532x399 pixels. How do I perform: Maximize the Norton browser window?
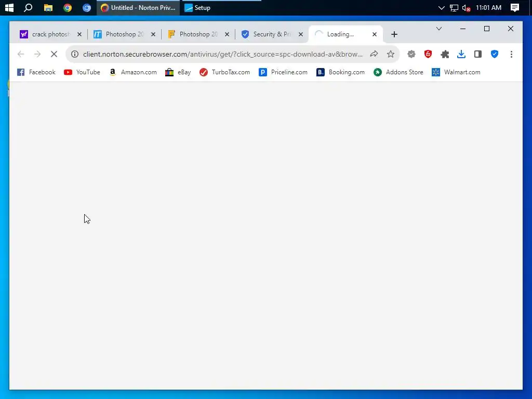[x=486, y=29]
